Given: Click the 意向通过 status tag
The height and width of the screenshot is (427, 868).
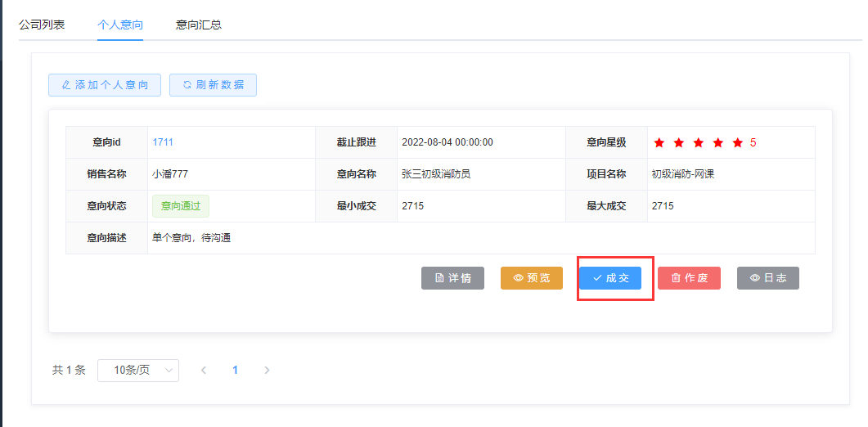Looking at the screenshot, I should [x=180, y=206].
